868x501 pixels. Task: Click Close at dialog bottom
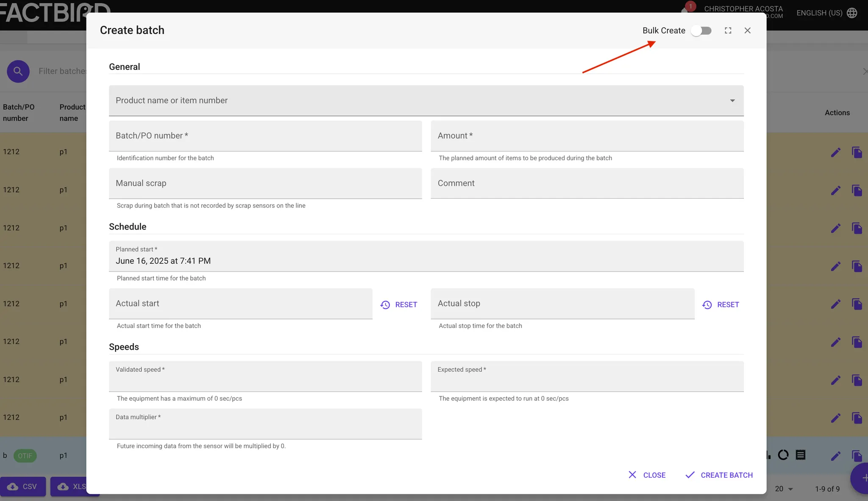[647, 475]
